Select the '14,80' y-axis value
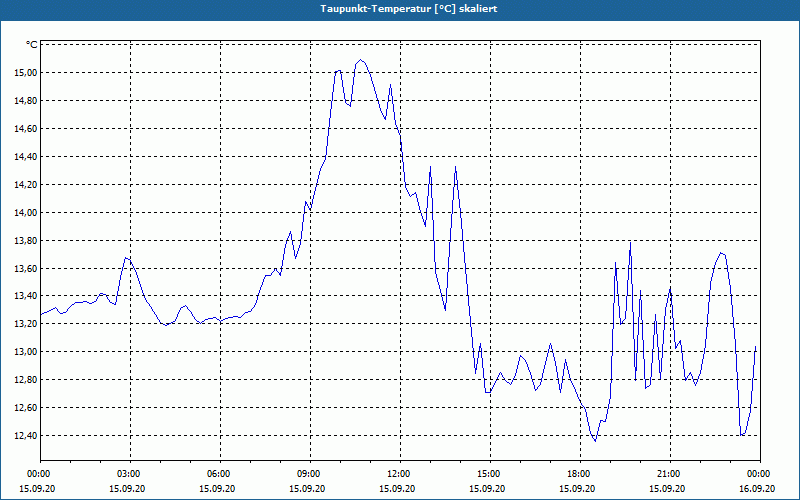Viewport: 800px width, 500px height. [x=28, y=101]
